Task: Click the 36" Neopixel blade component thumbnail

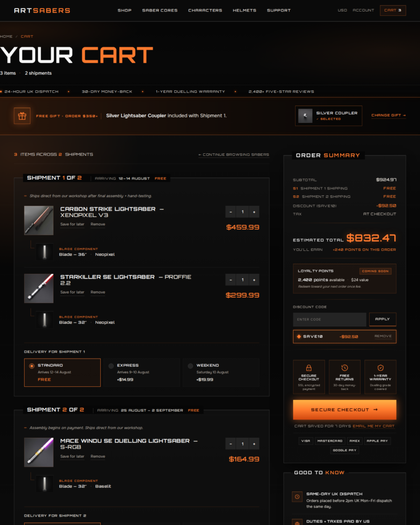Action: click(45, 252)
